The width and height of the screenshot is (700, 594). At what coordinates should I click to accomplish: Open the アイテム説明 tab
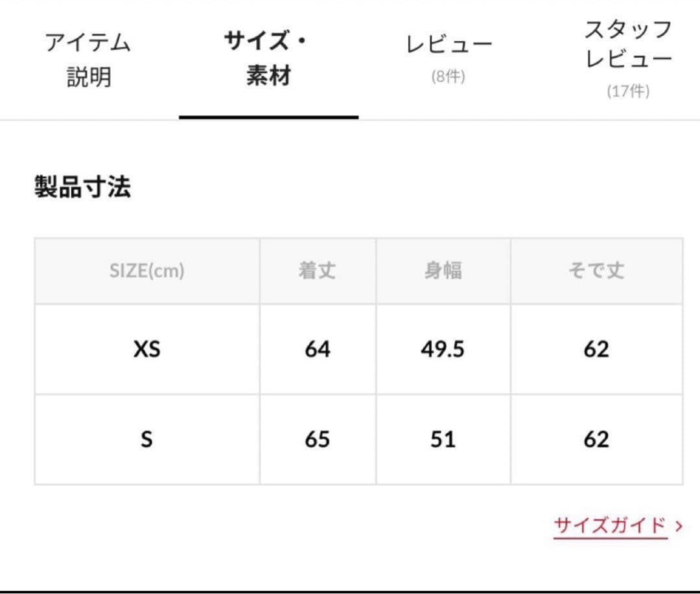[x=89, y=60]
